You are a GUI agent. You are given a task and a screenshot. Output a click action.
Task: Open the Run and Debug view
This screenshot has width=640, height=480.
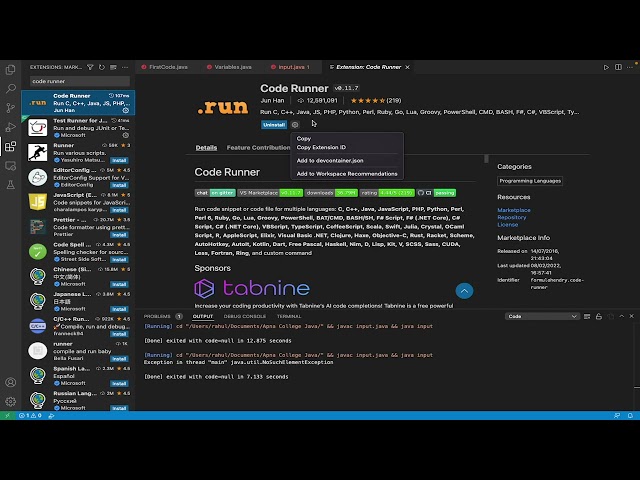coord(11,127)
